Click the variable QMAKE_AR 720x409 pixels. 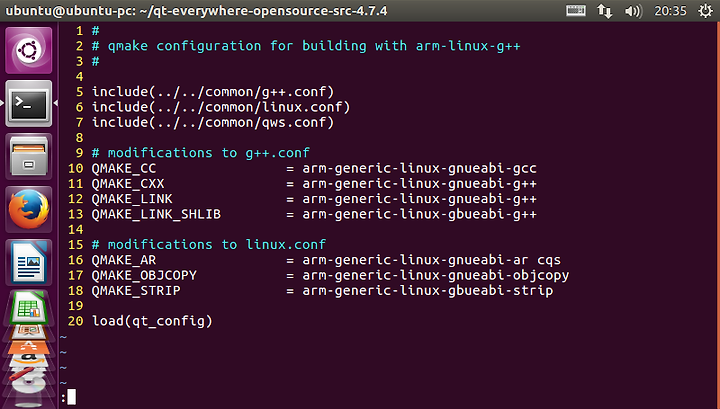coord(124,260)
